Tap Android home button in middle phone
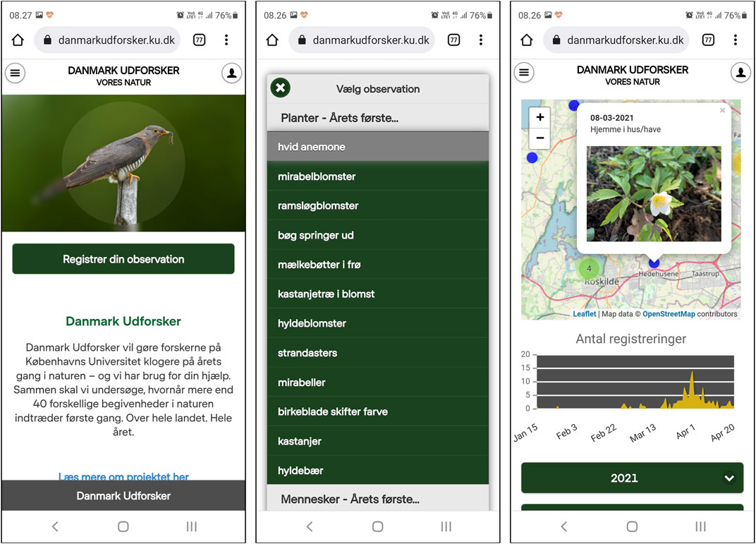The image size is (756, 544). 378,526
